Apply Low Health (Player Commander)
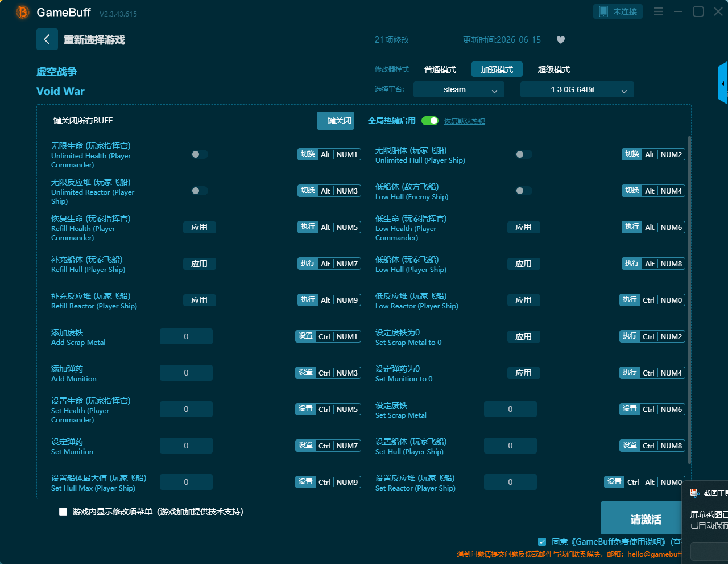 (x=524, y=227)
